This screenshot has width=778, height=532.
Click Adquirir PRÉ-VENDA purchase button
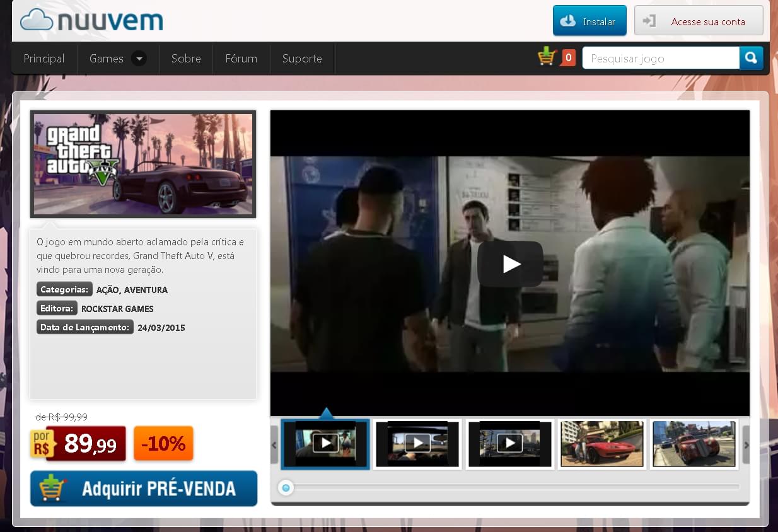tap(144, 489)
